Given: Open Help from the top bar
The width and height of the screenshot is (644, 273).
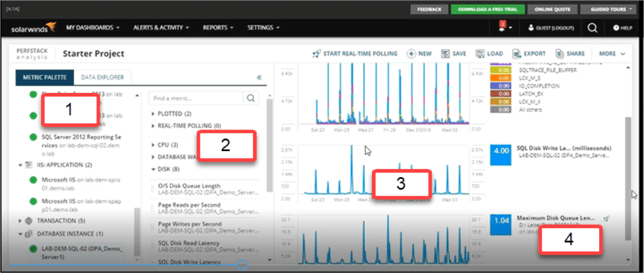Looking at the screenshot, I should (623, 28).
